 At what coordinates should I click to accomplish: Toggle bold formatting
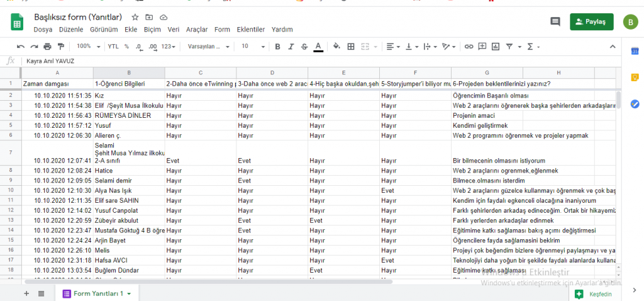[x=276, y=47]
